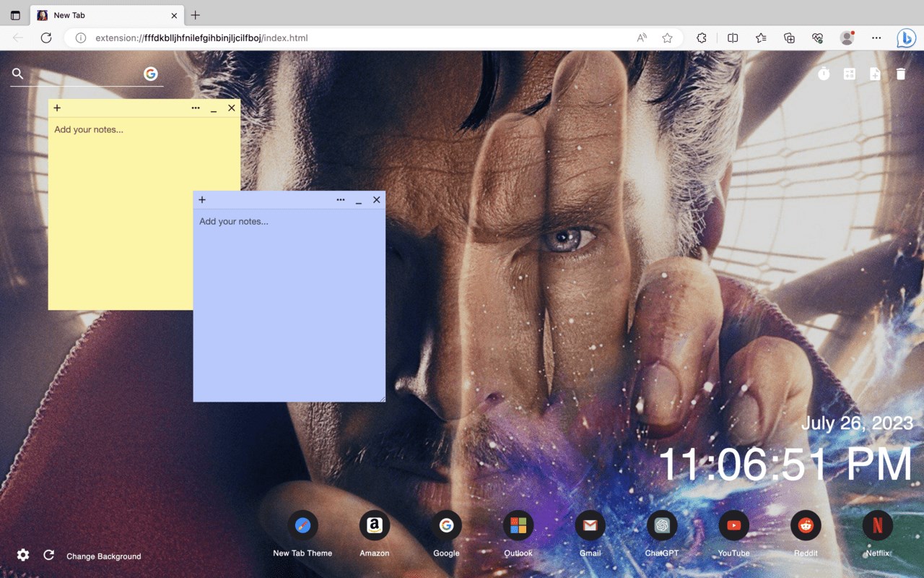Viewport: 924px width, 578px height.
Task: Delete notes with the trash icon
Action: point(901,74)
